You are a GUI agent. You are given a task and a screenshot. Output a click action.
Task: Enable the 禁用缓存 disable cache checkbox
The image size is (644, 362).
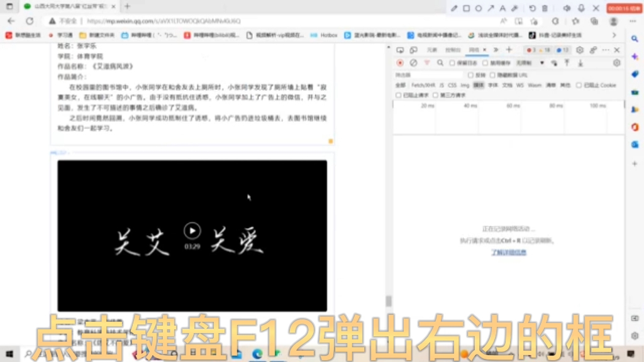click(485, 62)
